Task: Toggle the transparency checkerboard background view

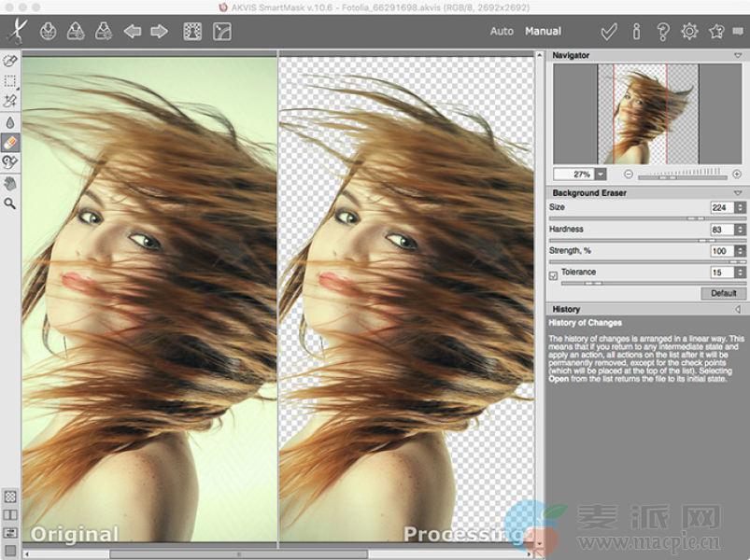Action: (10, 497)
